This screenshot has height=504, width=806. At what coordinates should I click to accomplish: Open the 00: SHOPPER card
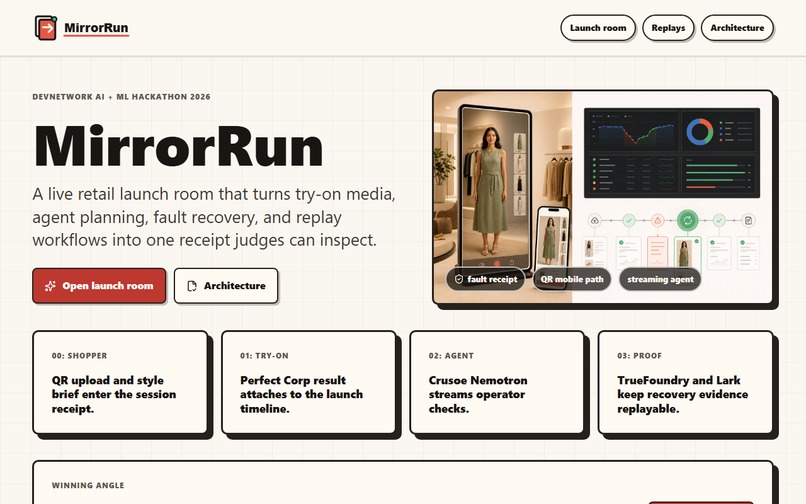tap(120, 383)
